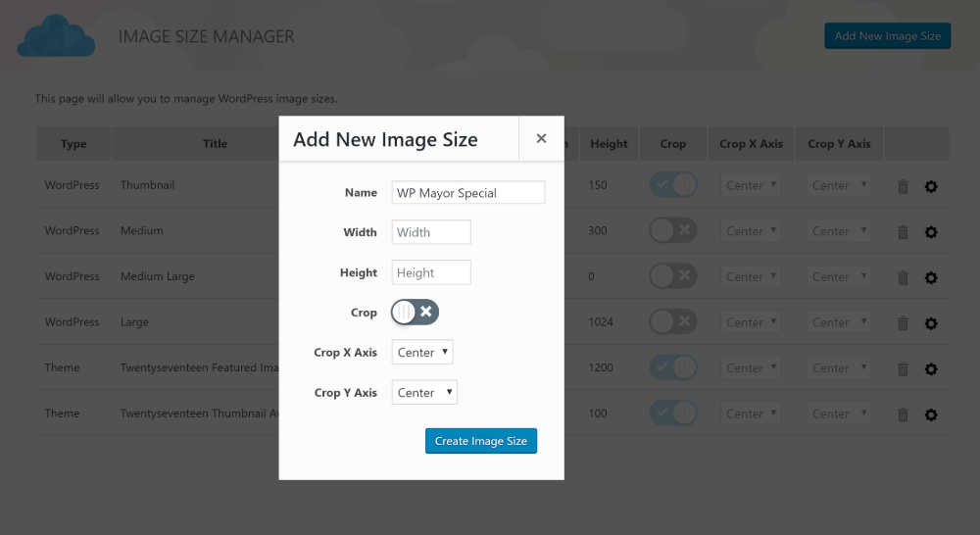Click the Name input field
Image resolution: width=980 pixels, height=535 pixels.
pyautogui.click(x=468, y=192)
